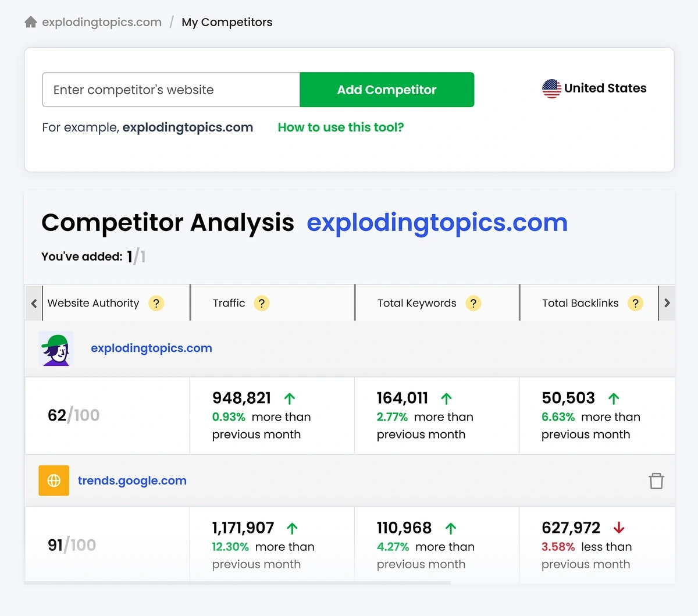Select authority score 91/100
This screenshot has height=616, width=698.
click(x=72, y=545)
